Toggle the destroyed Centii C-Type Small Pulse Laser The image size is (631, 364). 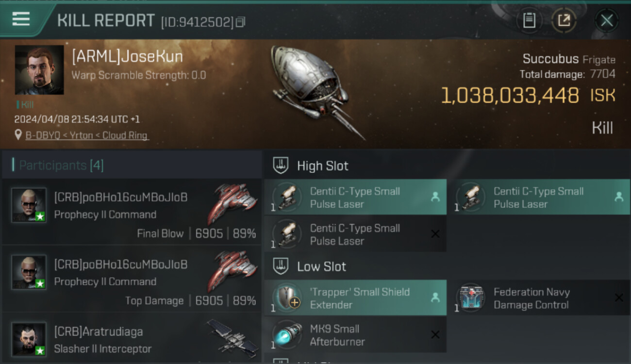[x=355, y=234]
